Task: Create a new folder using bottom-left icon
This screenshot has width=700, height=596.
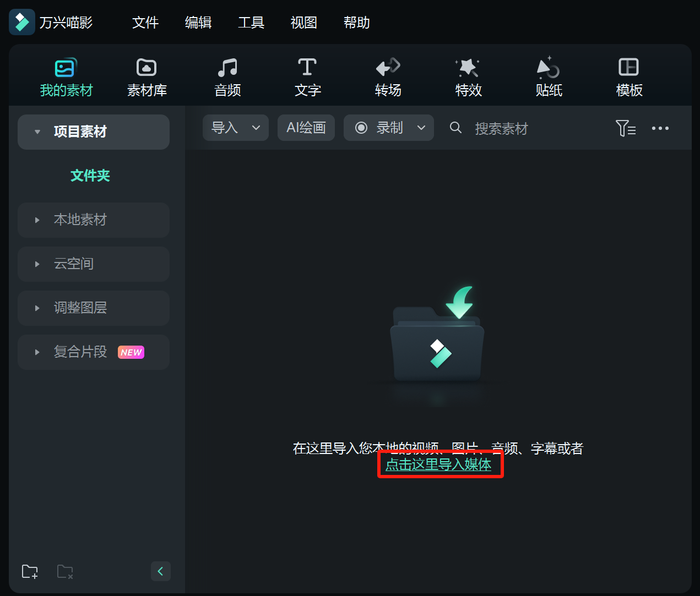Action: pos(29,571)
